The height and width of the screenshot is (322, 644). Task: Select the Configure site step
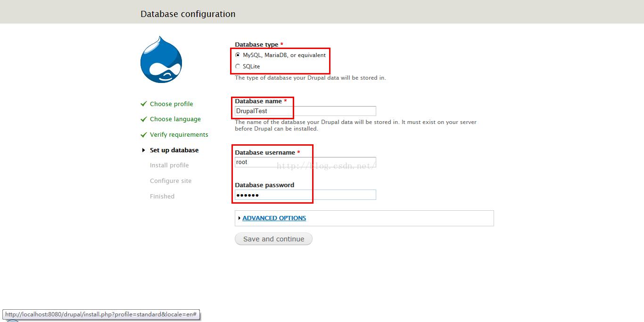click(171, 181)
